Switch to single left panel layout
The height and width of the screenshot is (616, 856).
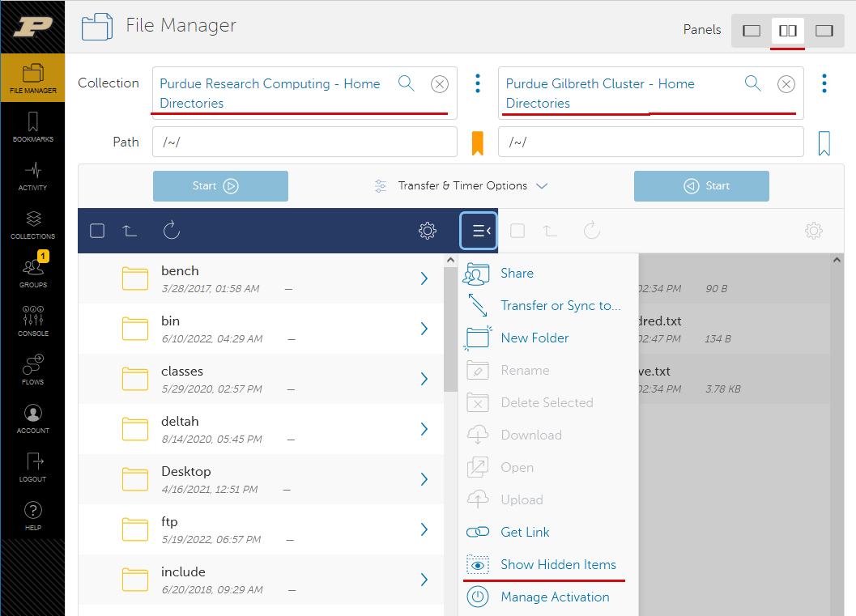[x=752, y=31]
